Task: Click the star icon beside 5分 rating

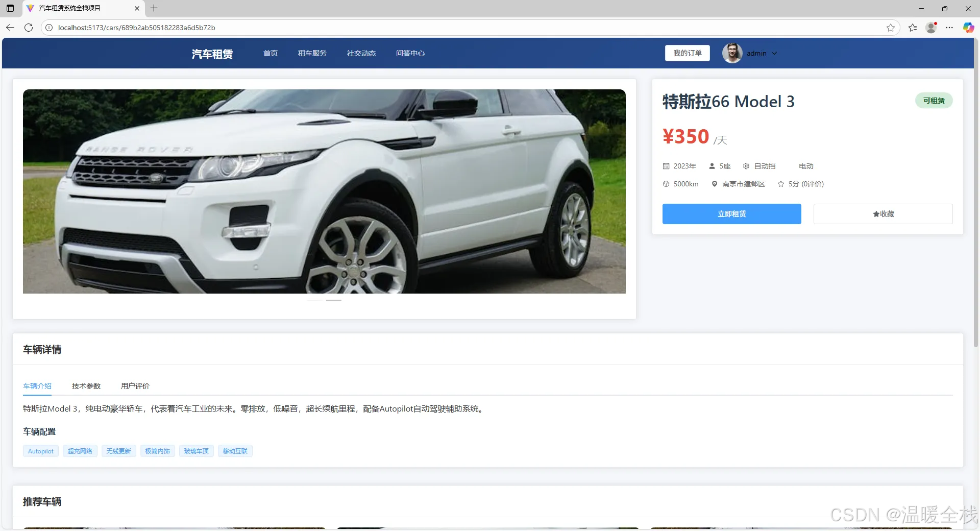Action: click(x=781, y=184)
